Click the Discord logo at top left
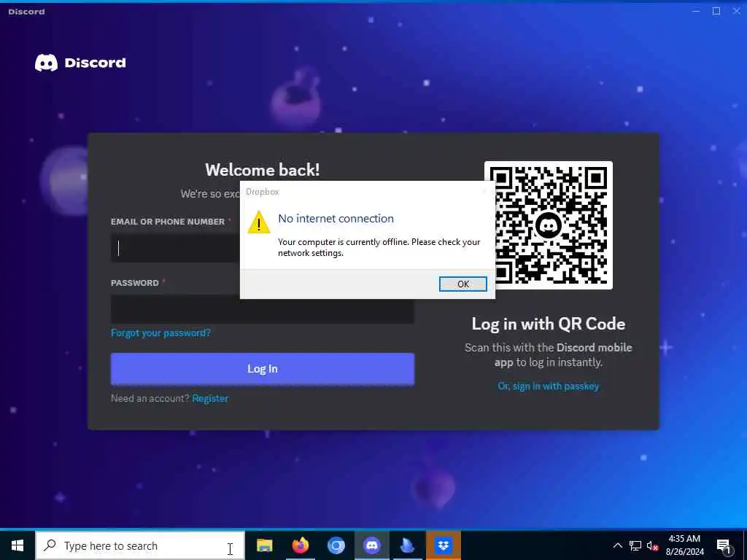This screenshot has height=560, width=747. tap(80, 63)
